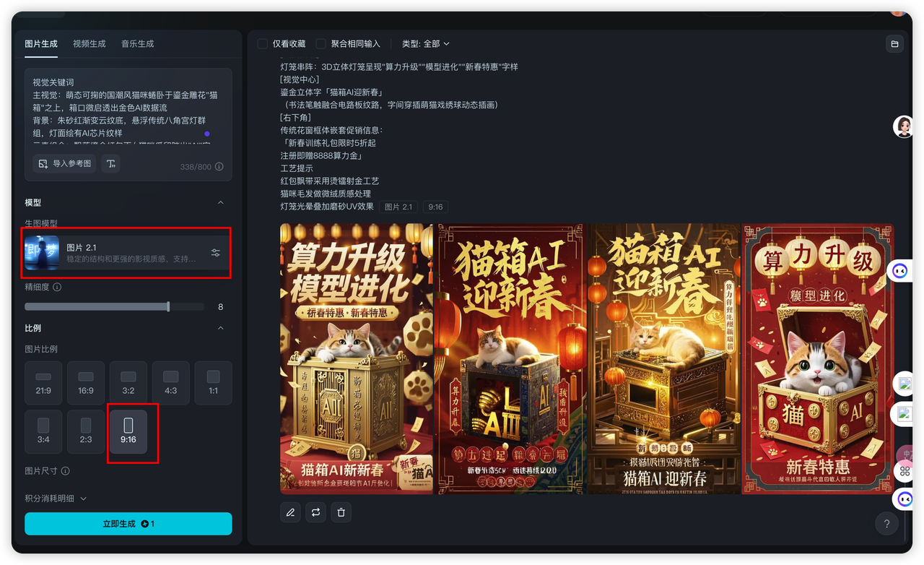Open the first generated 算力升级 poster thumbnail
The height and width of the screenshot is (565, 924).
click(356, 359)
